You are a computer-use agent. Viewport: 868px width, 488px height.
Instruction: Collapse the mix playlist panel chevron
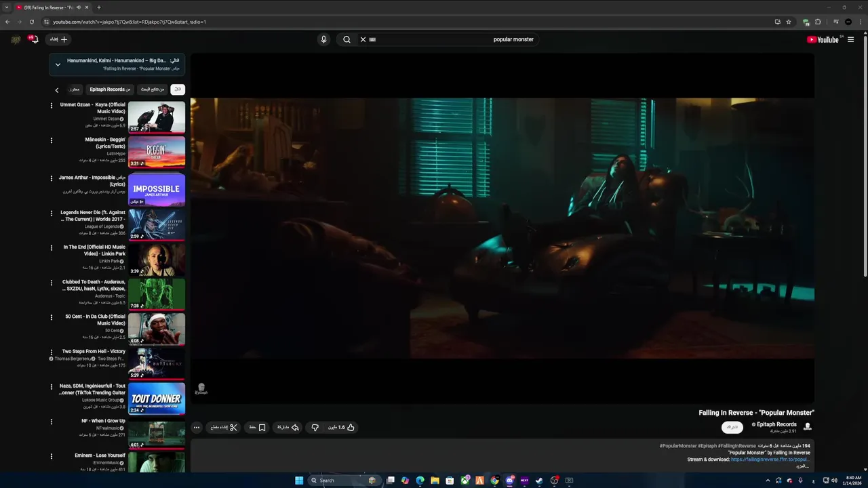[58, 64]
